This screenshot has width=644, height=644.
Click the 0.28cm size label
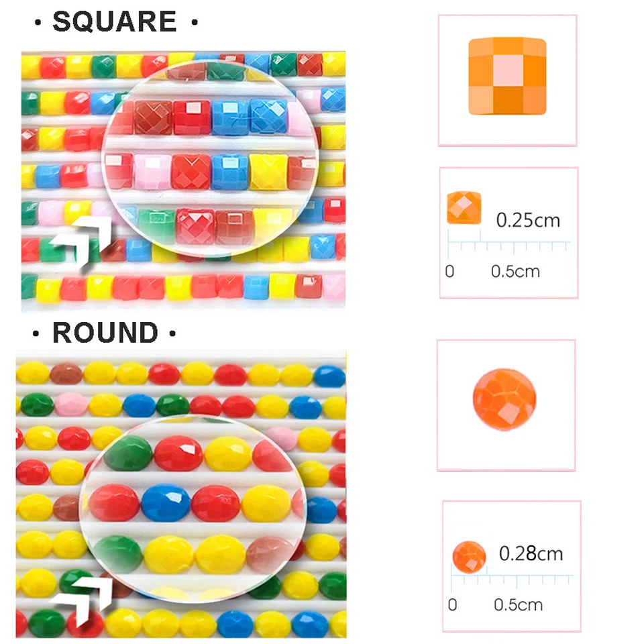(x=531, y=553)
